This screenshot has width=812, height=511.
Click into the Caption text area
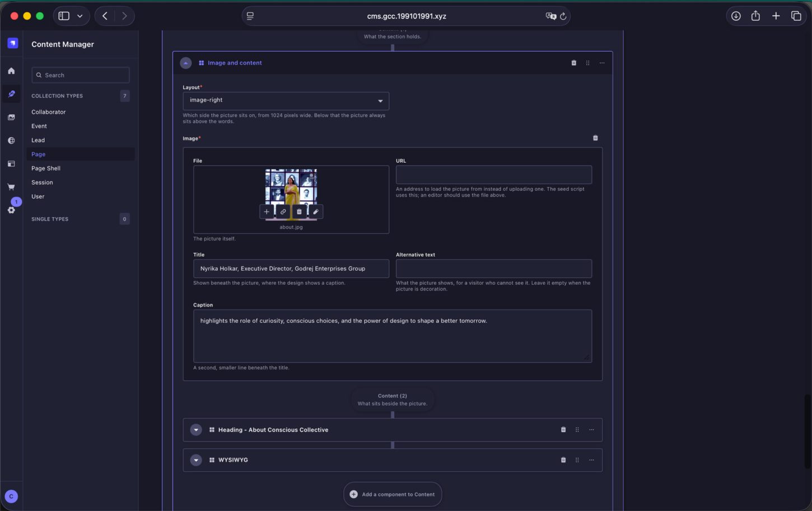(x=393, y=336)
